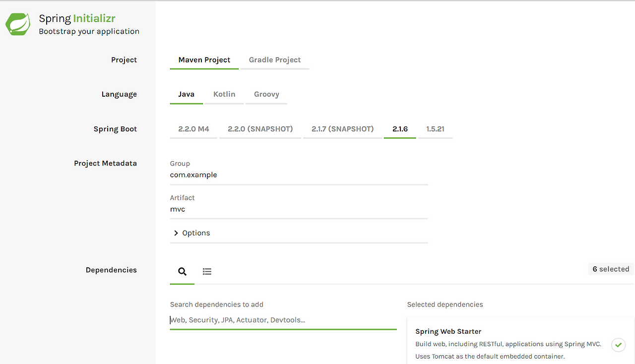Image resolution: width=635 pixels, height=364 pixels.
Task: Click the Selected dependencies heading
Action: [445, 304]
